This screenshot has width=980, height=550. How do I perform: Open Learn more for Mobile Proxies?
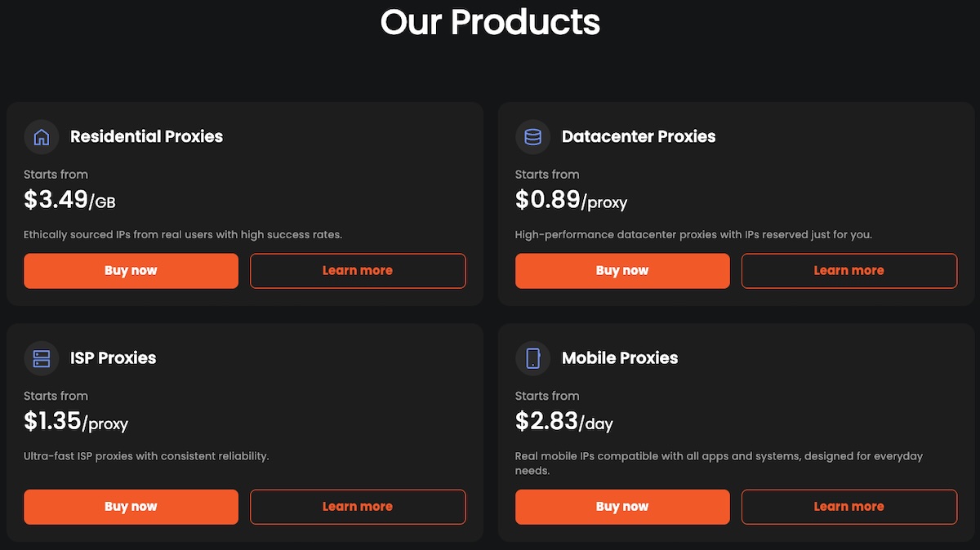pyautogui.click(x=849, y=507)
